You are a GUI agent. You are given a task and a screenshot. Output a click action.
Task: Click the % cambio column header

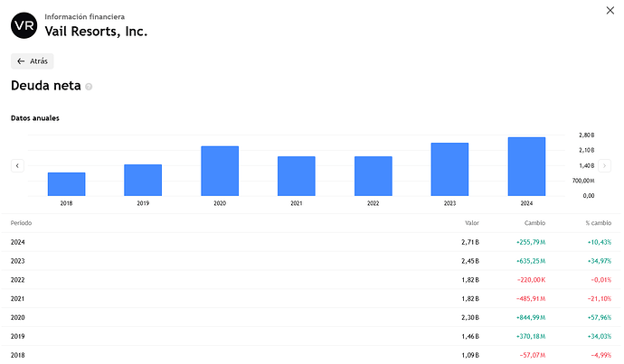598,223
